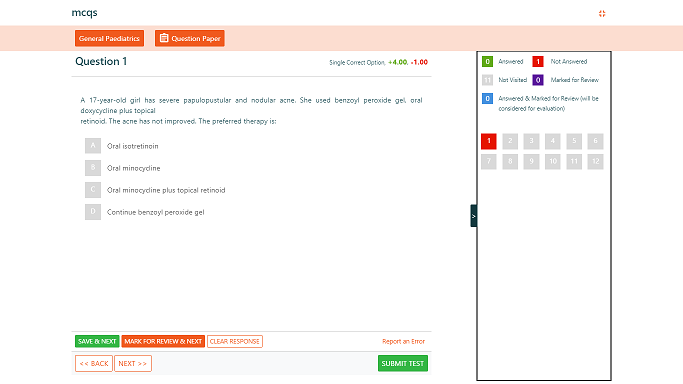Open the Question Paper clipboard icon

click(164, 38)
